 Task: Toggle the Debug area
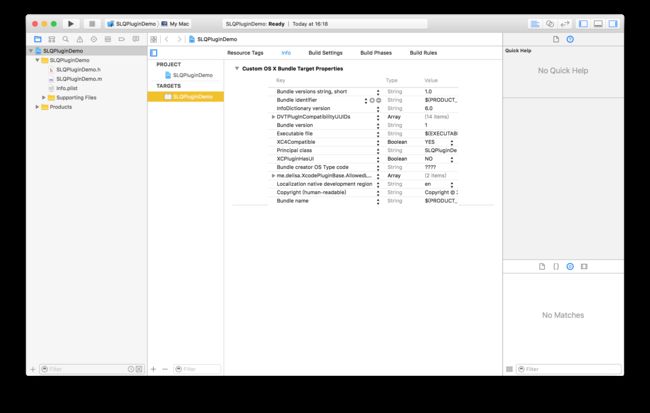pos(598,24)
